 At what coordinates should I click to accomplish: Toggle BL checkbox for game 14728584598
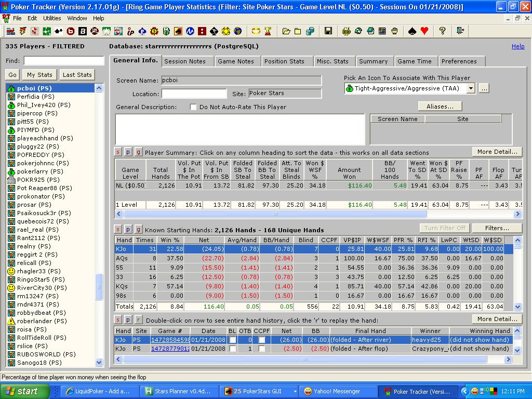232,340
